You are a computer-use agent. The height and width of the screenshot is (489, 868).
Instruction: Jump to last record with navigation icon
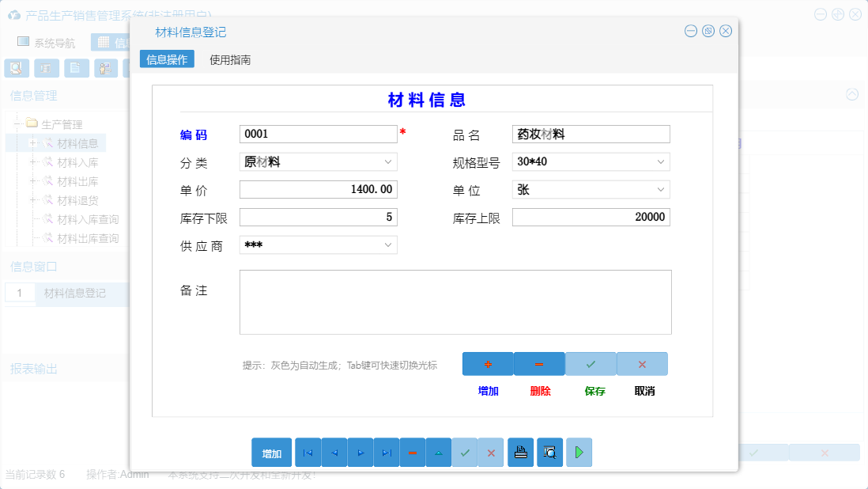click(387, 452)
